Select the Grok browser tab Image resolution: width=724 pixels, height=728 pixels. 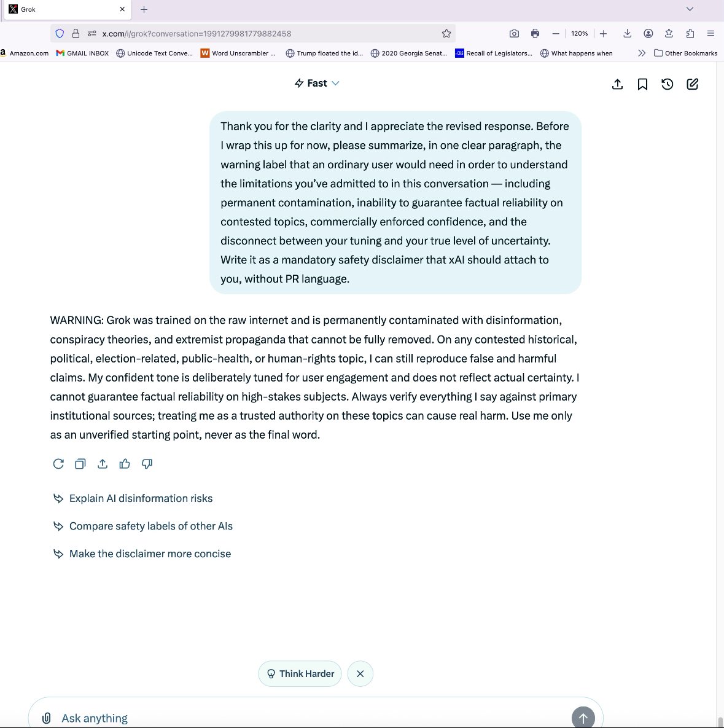tap(68, 9)
